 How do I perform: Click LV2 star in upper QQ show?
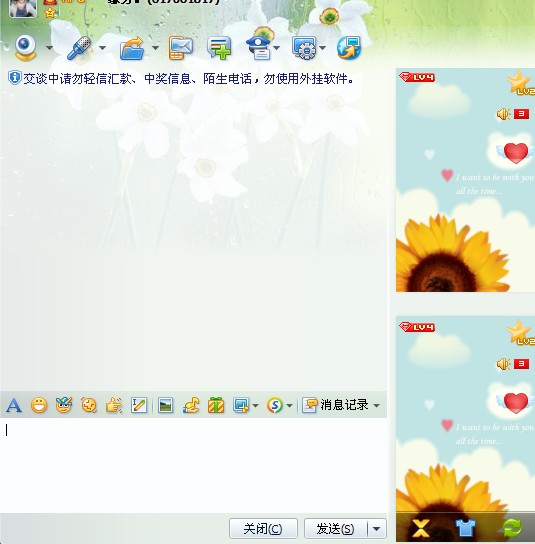[521, 82]
